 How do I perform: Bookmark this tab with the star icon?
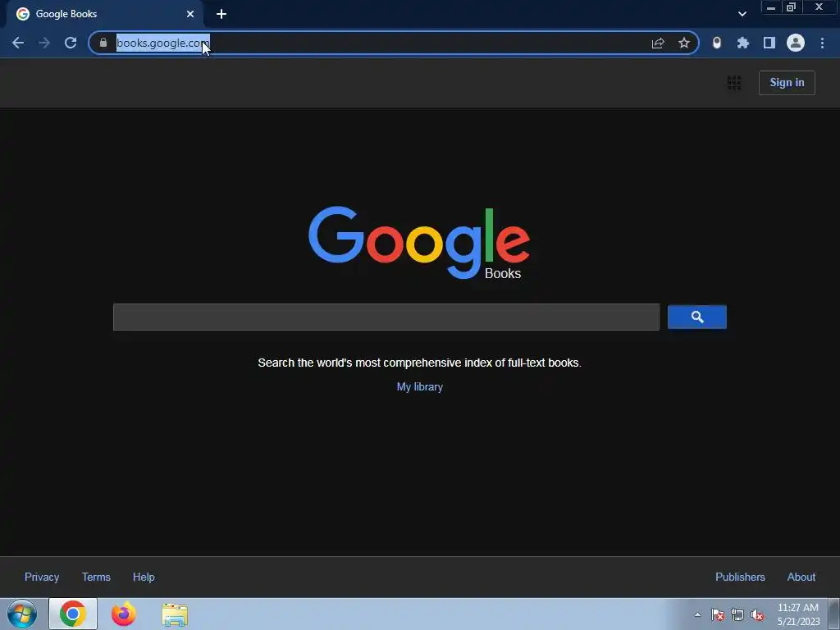(x=684, y=43)
